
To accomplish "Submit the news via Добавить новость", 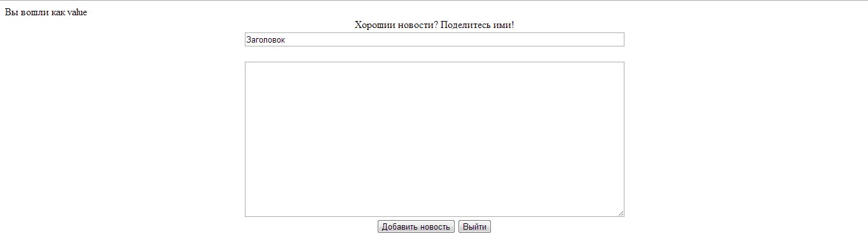I will coord(416,227).
